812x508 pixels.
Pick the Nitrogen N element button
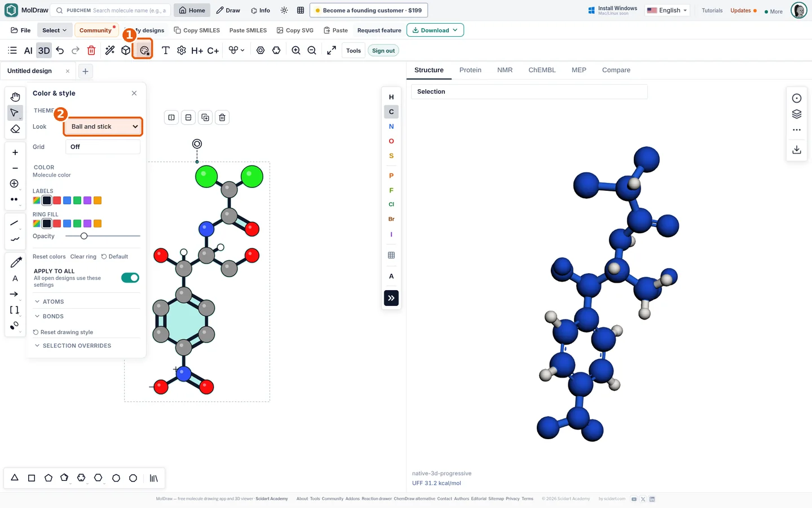tap(391, 126)
